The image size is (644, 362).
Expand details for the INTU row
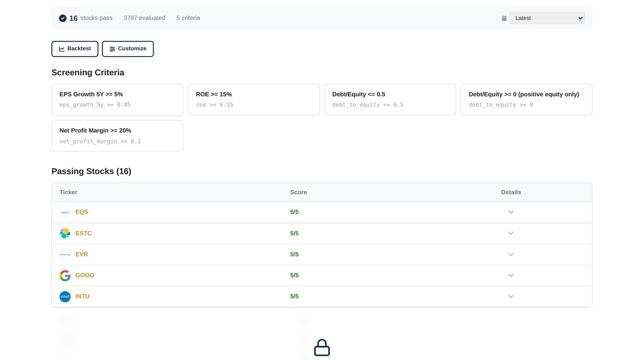[x=511, y=296]
